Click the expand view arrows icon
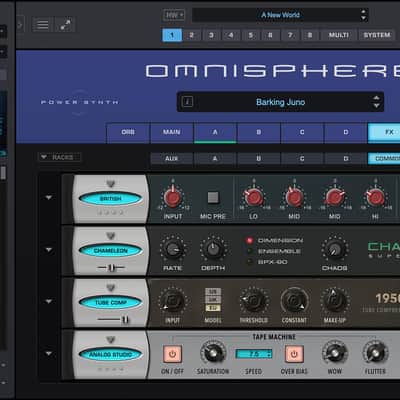Image resolution: width=400 pixels, height=400 pixels. [x=65, y=25]
